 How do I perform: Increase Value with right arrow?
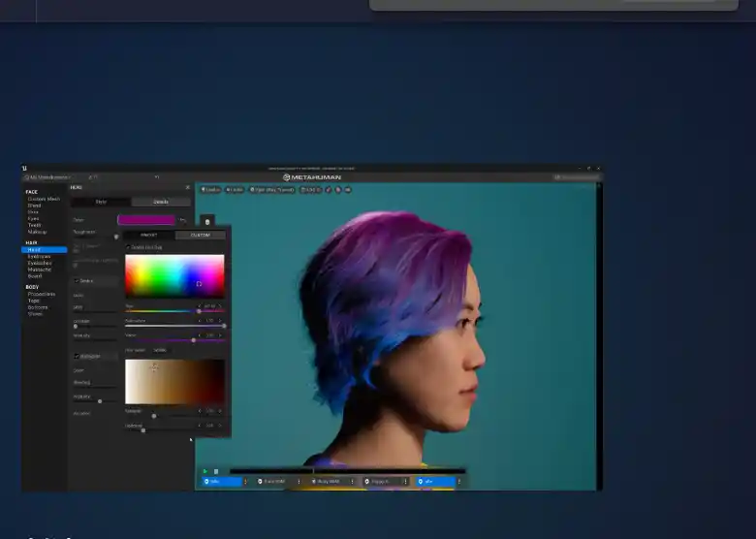(x=220, y=335)
